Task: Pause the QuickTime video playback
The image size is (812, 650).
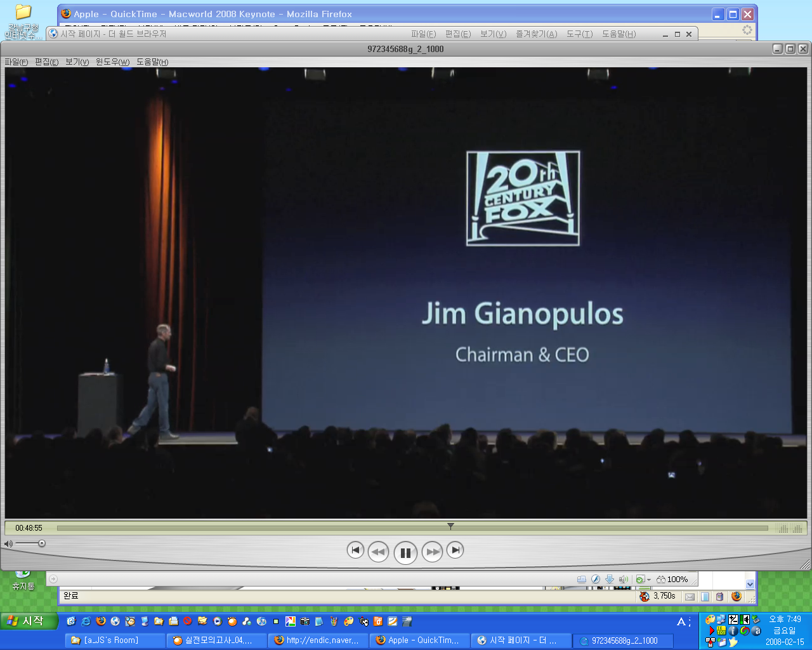Action: click(405, 552)
